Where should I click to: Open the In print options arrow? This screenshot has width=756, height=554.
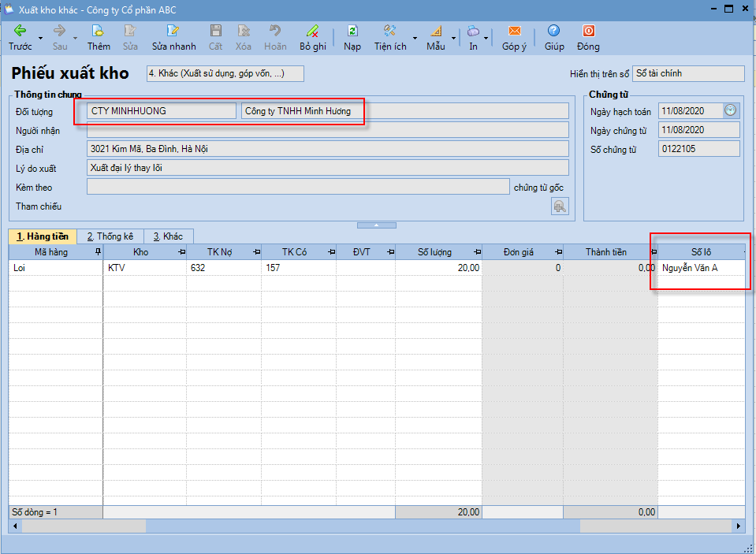tap(486, 38)
